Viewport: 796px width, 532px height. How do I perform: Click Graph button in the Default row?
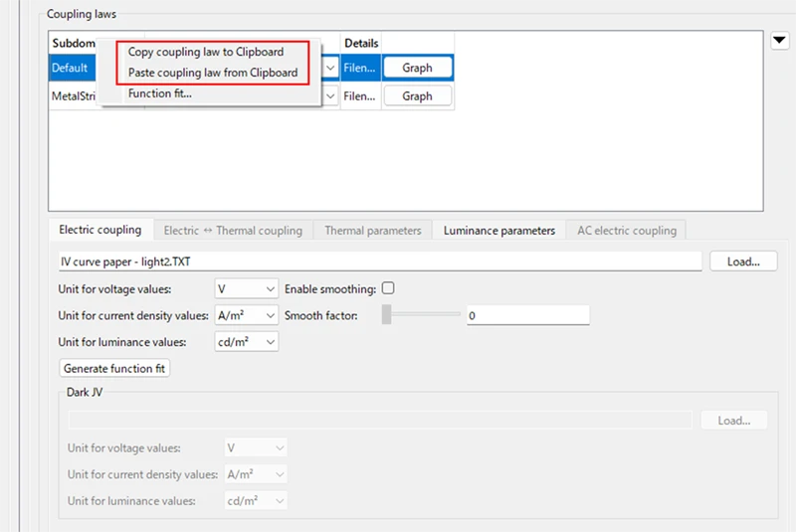(x=417, y=68)
